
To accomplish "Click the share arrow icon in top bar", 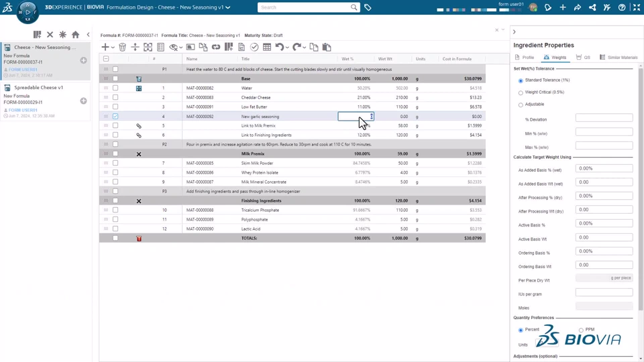I will click(578, 7).
